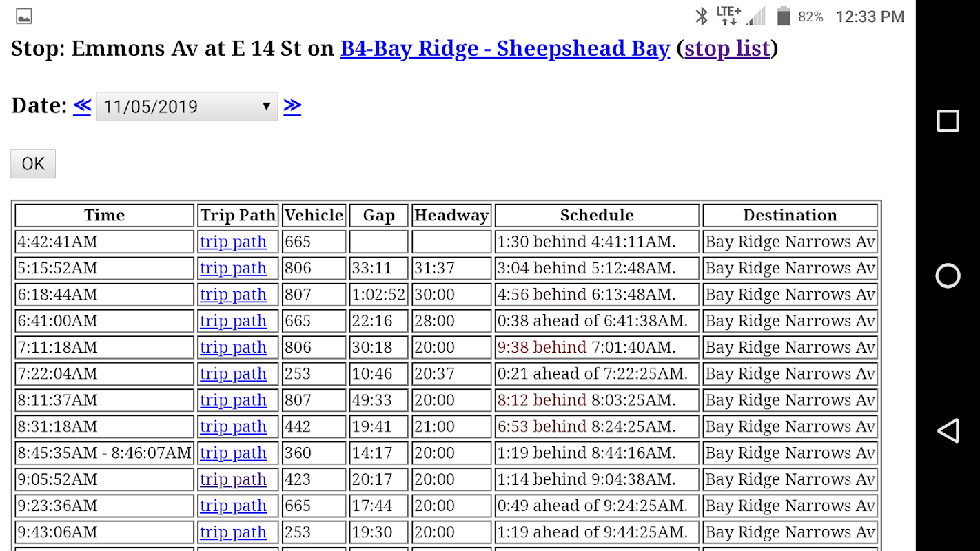The height and width of the screenshot is (551, 980).
Task: Click the Time column header
Action: [105, 216]
